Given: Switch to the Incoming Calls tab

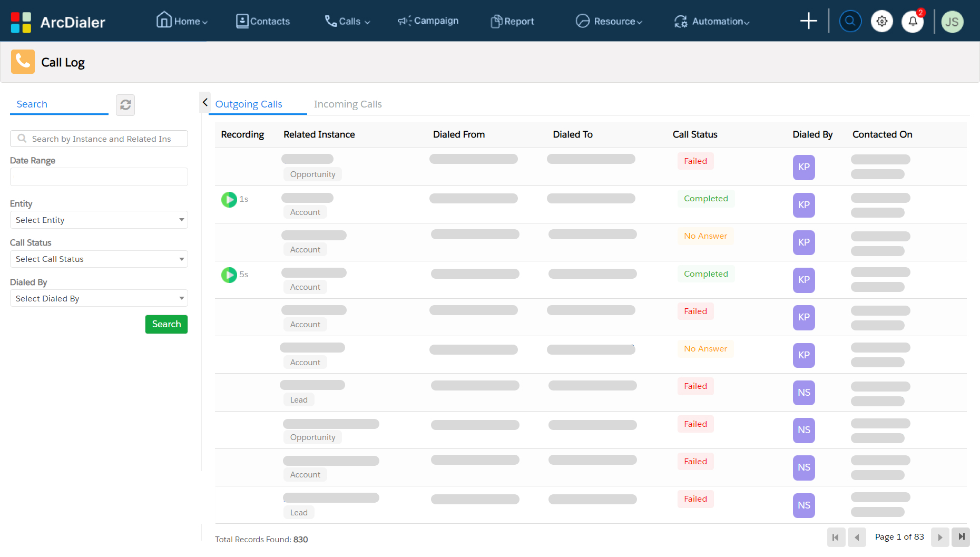Looking at the screenshot, I should pos(347,104).
